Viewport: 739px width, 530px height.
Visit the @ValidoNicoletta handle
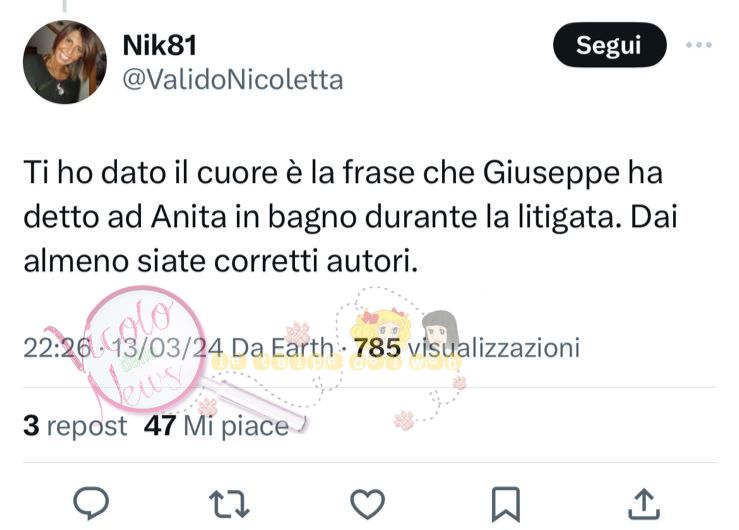point(233,80)
